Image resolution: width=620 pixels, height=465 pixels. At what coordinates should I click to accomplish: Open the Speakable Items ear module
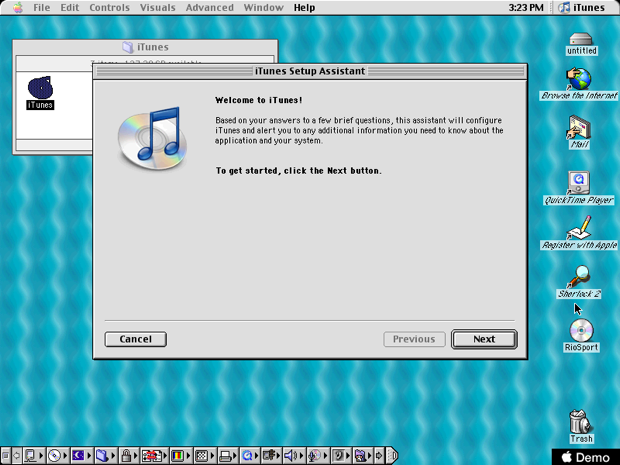coord(341,456)
